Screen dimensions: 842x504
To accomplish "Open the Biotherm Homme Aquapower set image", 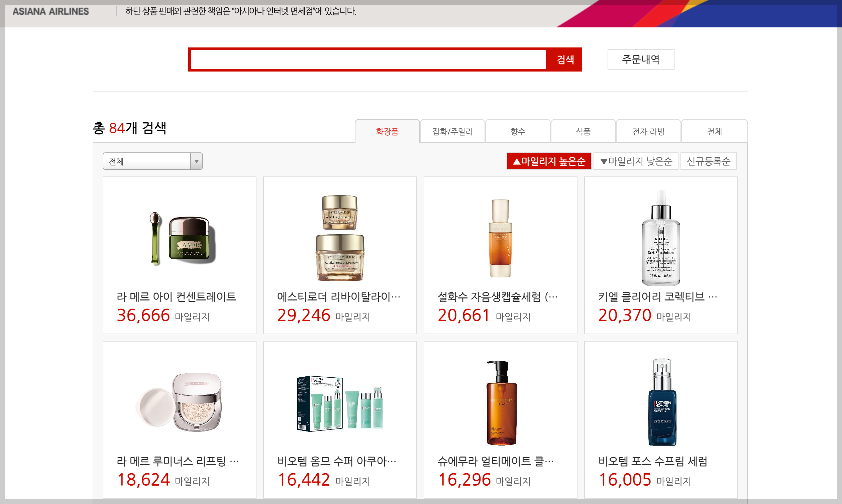I will pos(340,403).
